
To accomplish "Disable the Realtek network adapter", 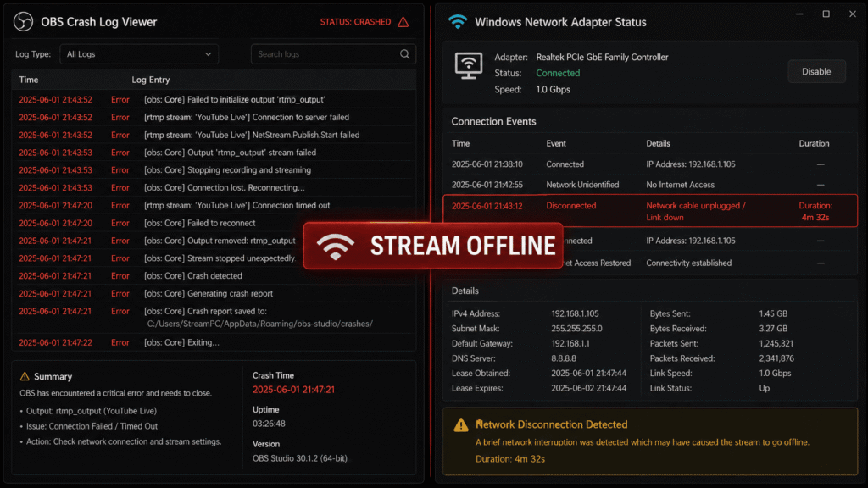I will pos(816,71).
